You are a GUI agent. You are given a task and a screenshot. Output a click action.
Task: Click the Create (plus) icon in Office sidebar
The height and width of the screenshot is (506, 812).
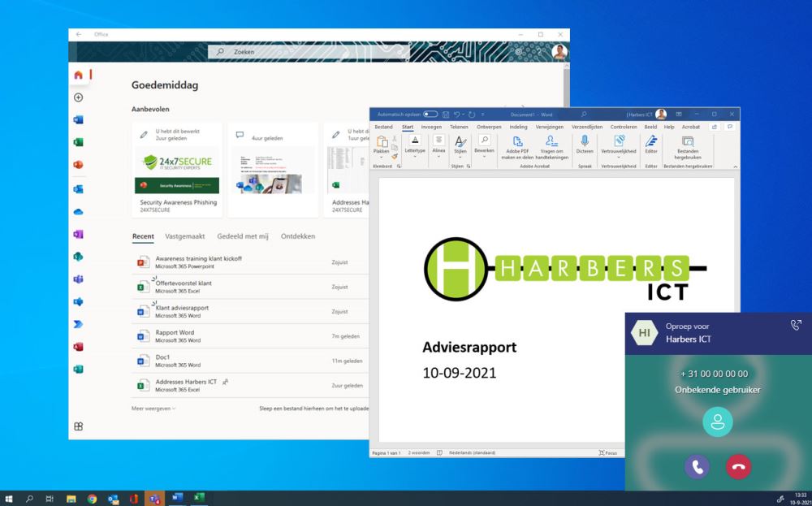pyautogui.click(x=78, y=97)
